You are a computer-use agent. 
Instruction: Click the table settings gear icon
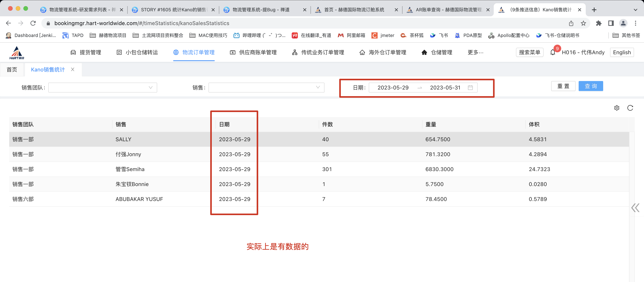coord(617,108)
